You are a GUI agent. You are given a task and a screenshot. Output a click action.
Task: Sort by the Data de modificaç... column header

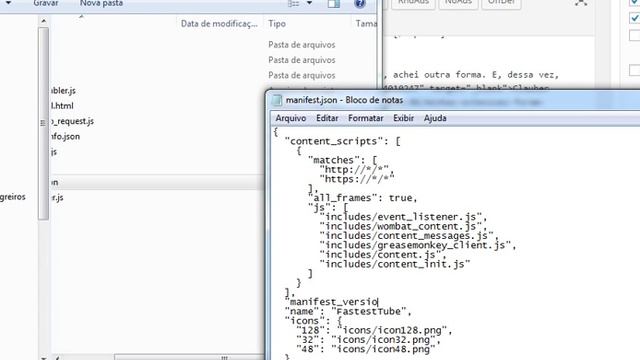pos(219,24)
